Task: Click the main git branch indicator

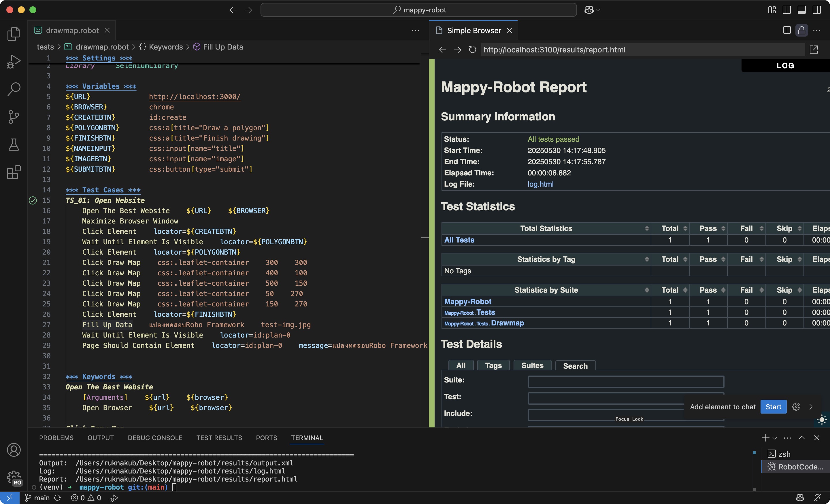Action: coord(37,498)
